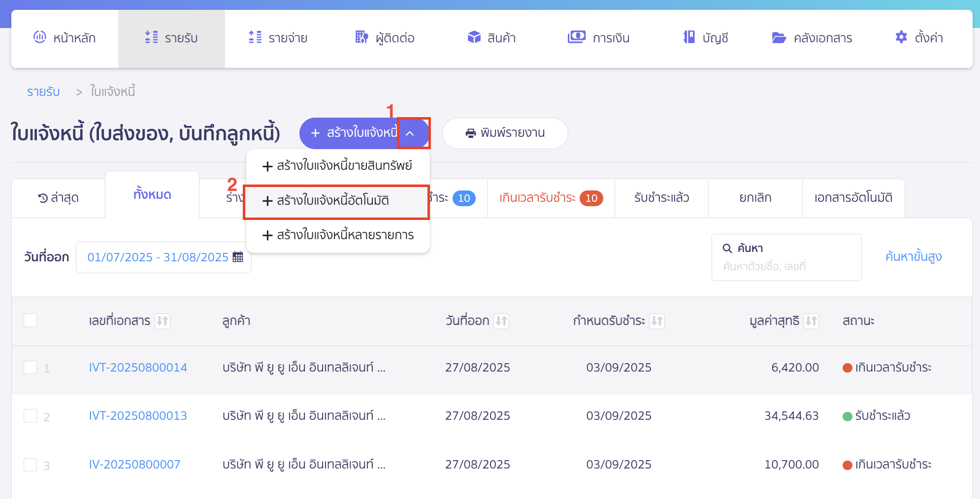Open ตั้งค่า settings gear icon
The height and width of the screenshot is (499, 980).
point(901,37)
